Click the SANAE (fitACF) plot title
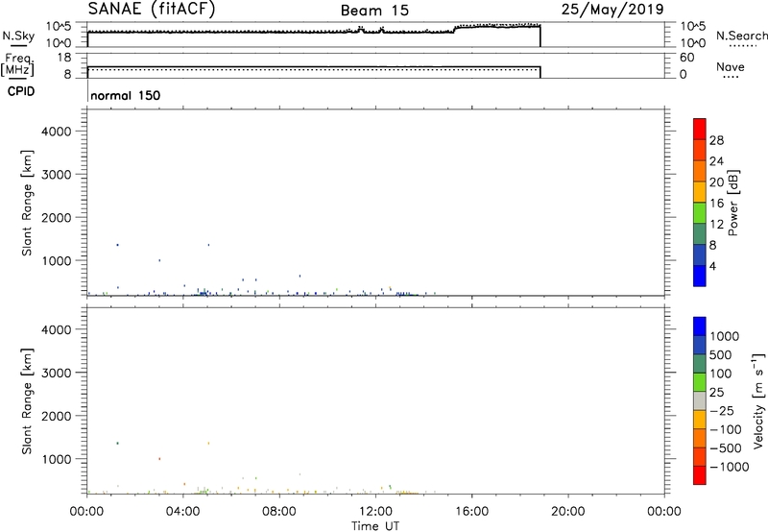Viewport: 768px width, 532px height. click(152, 9)
